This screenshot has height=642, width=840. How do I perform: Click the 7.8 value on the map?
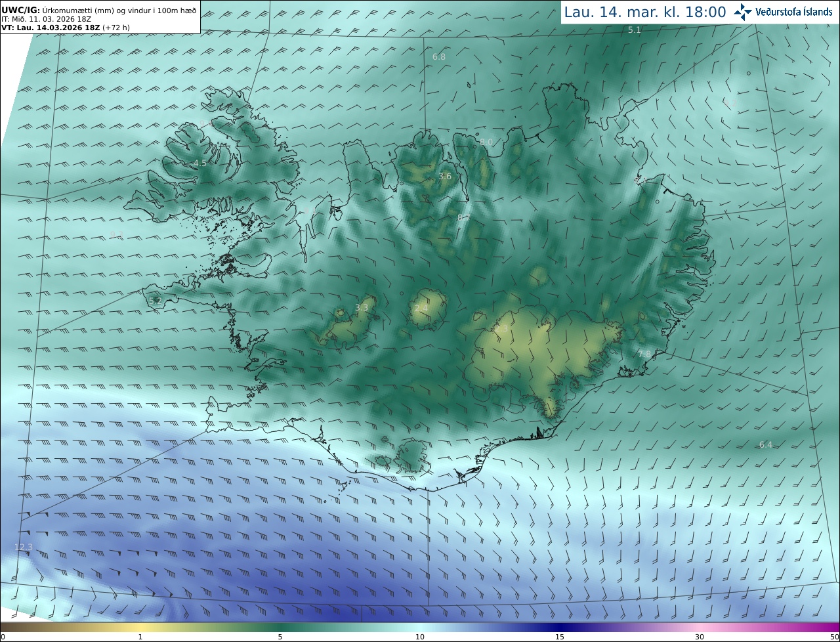tap(644, 354)
